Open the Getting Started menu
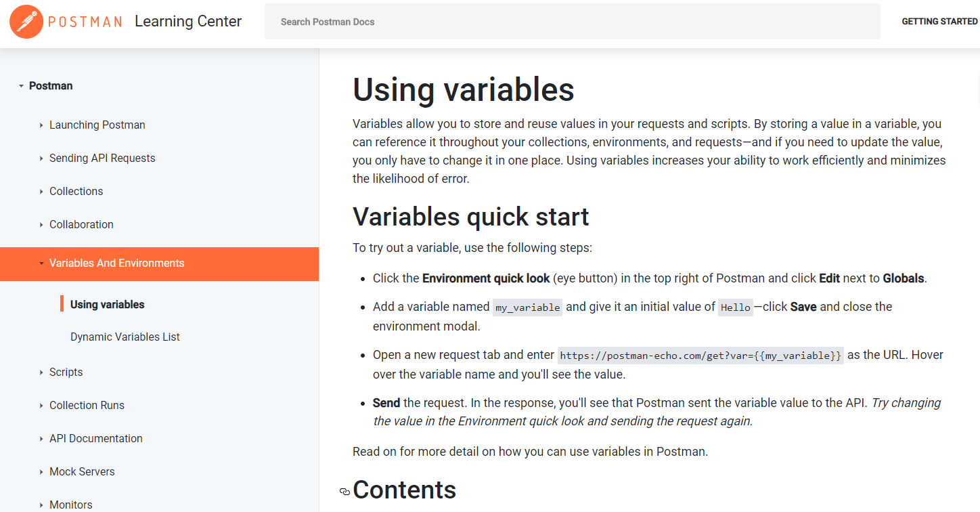The height and width of the screenshot is (512, 980). tap(939, 22)
